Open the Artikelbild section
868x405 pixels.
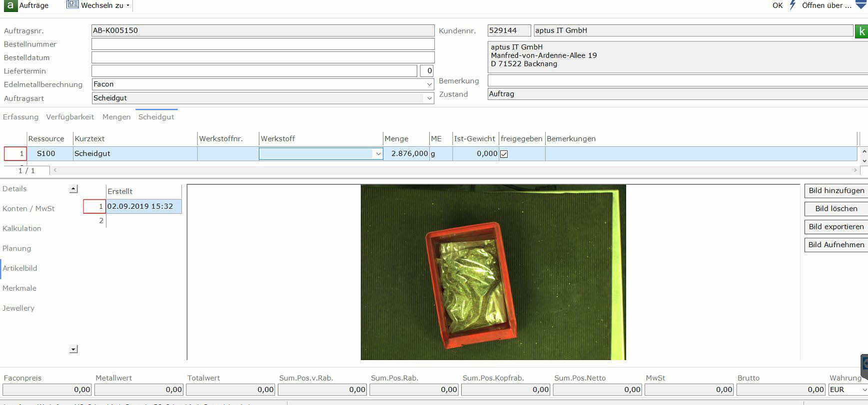[x=20, y=268]
